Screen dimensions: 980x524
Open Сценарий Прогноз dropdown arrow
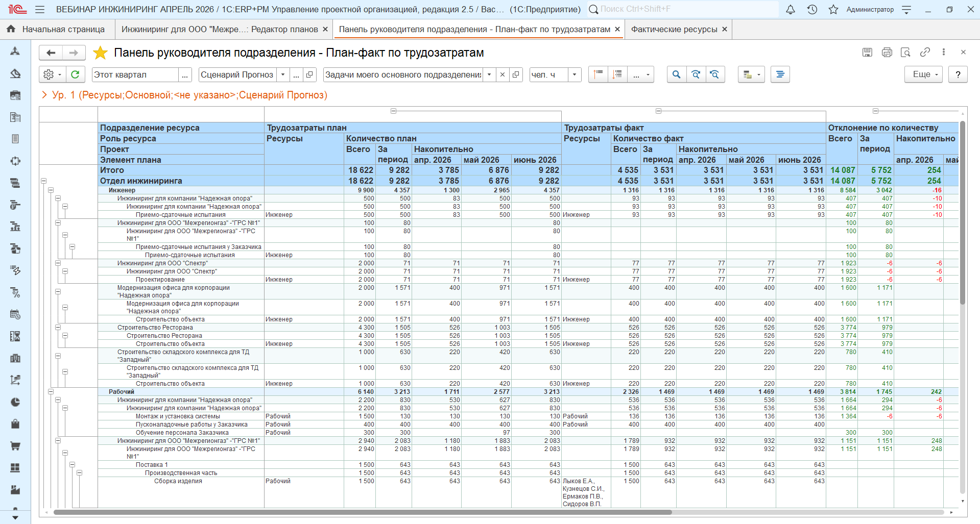283,74
